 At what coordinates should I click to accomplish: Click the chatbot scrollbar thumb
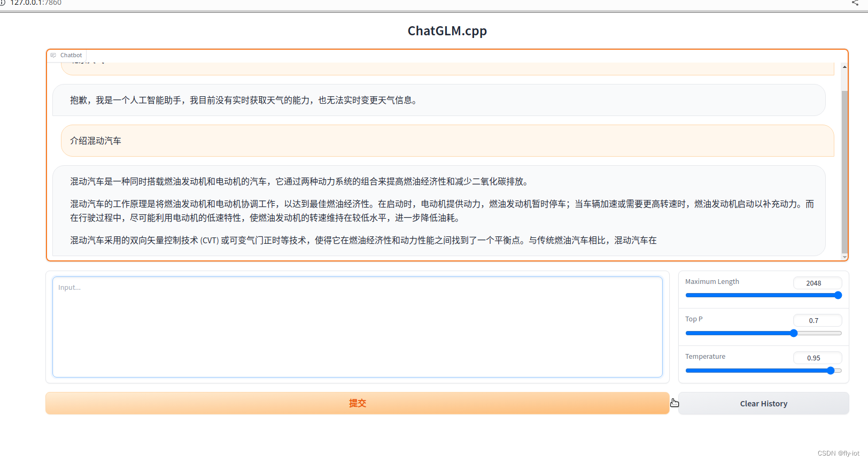pos(844,171)
